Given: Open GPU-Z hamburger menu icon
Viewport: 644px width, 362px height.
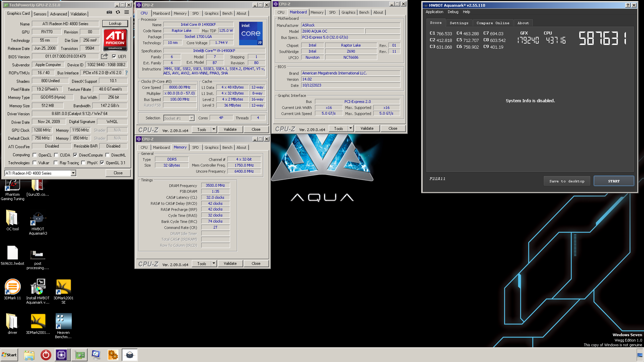Looking at the screenshot, I should pos(126,12).
